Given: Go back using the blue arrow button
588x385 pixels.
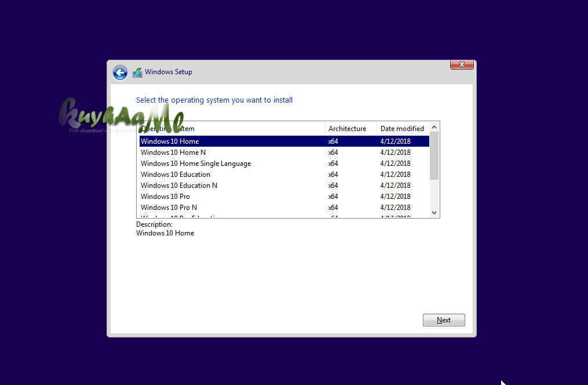Looking at the screenshot, I should (120, 72).
